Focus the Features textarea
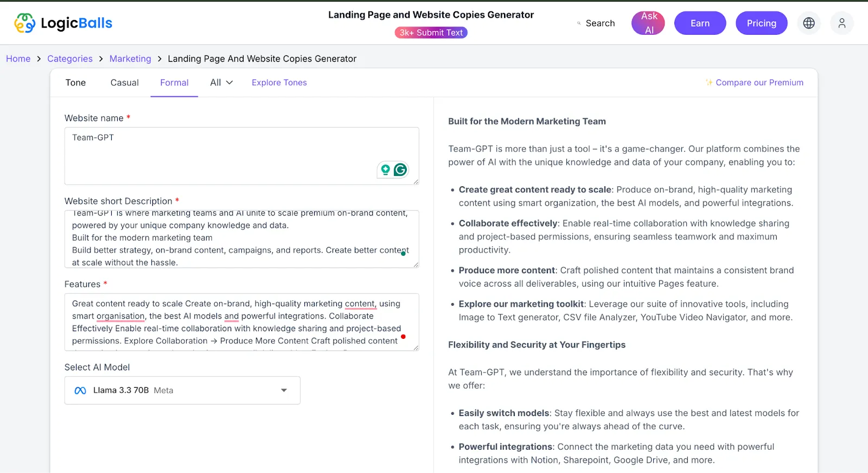 click(241, 322)
